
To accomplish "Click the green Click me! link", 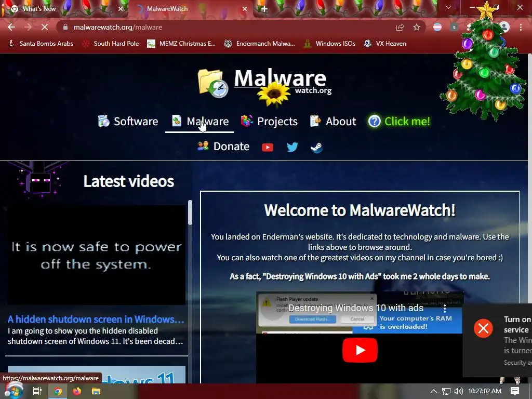I will point(400,121).
